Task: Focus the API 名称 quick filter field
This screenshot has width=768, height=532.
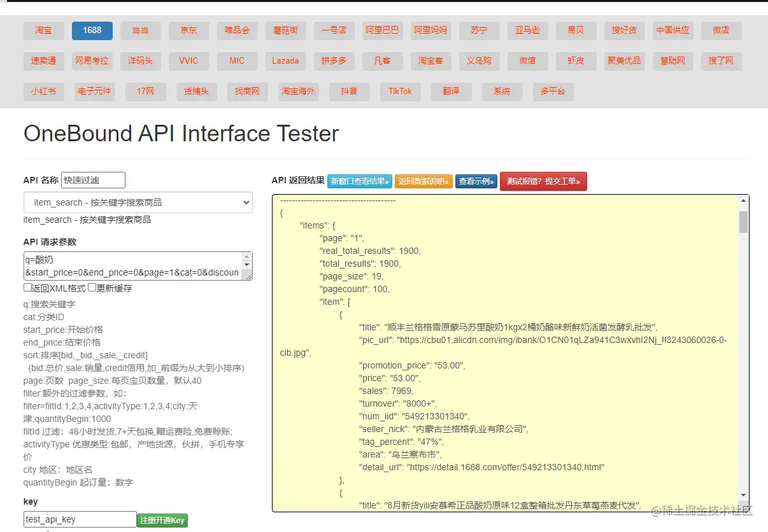Action: [x=93, y=180]
